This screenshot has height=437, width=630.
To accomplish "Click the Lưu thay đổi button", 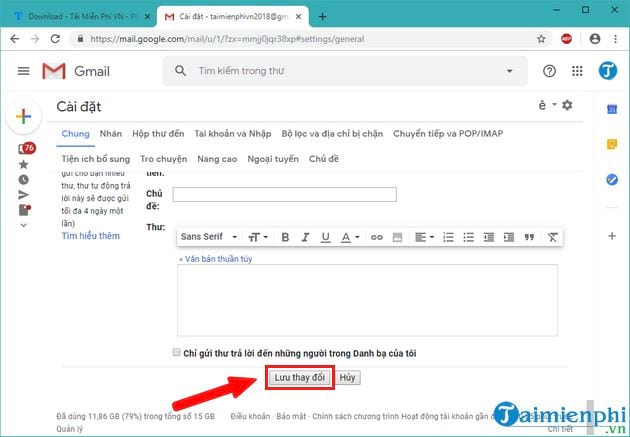I will pyautogui.click(x=299, y=378).
